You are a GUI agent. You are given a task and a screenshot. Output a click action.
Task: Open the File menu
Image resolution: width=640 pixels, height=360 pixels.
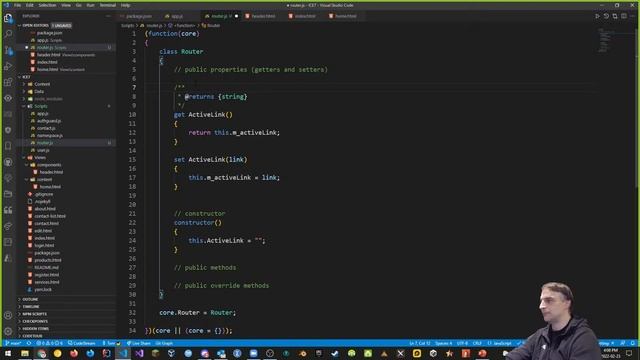click(17, 5)
